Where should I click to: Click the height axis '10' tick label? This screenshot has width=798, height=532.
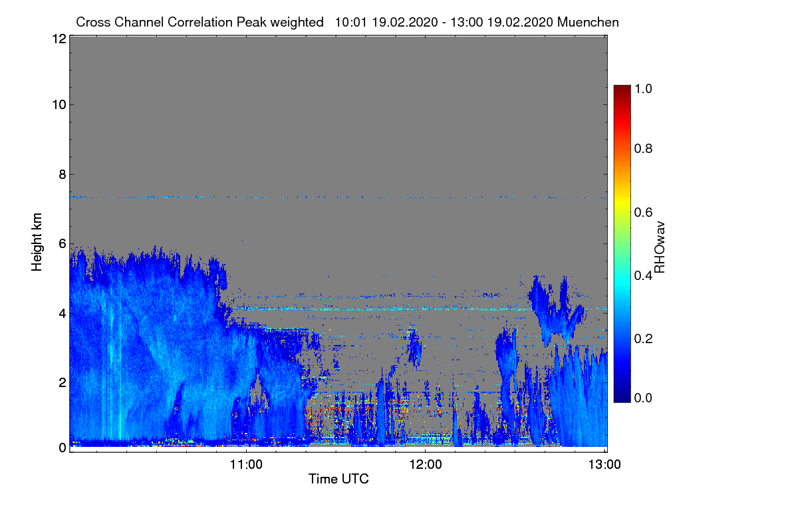click(58, 104)
